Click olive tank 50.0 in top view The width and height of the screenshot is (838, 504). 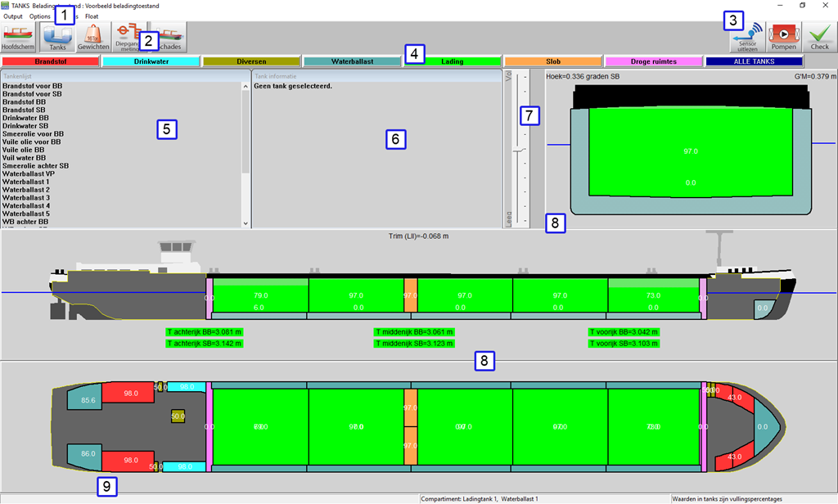[178, 416]
